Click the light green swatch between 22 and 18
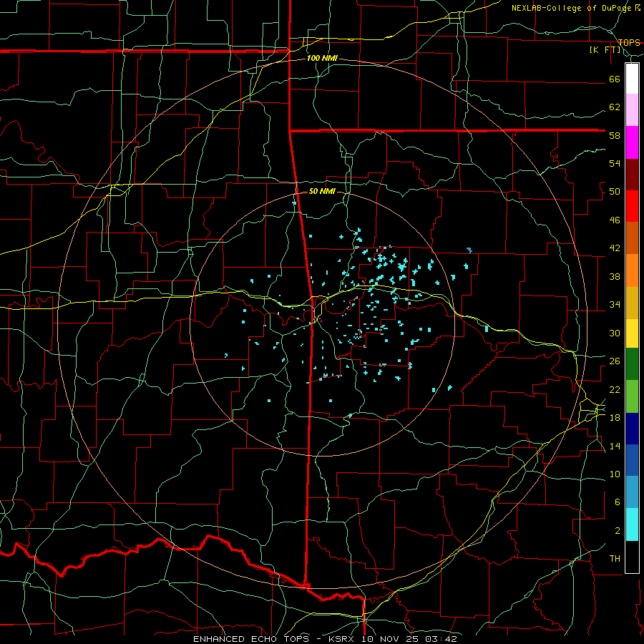Viewport: 644px width, 644px height. (632, 396)
